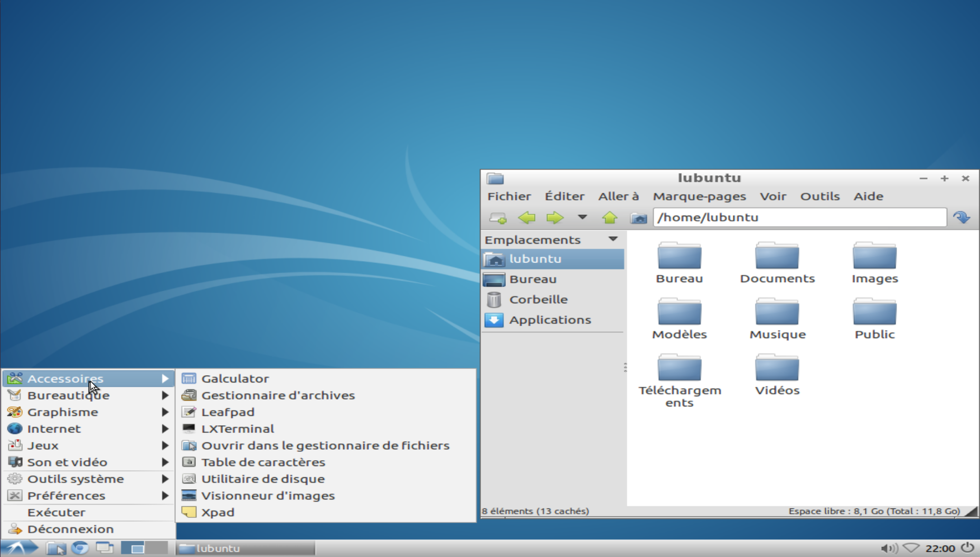The height and width of the screenshot is (557, 980).
Task: Launch Gestionnaire d'archives
Action: point(326,395)
